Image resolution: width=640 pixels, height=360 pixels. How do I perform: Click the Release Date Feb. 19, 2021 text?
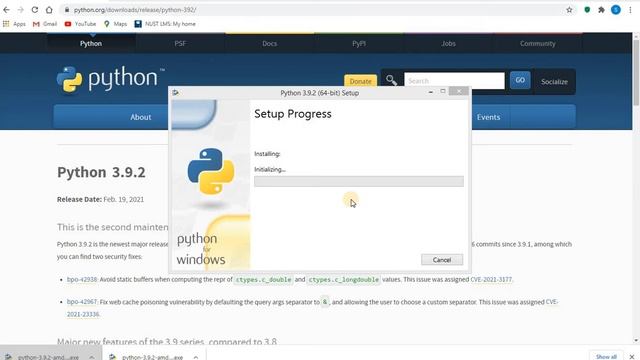pyautogui.click(x=100, y=199)
